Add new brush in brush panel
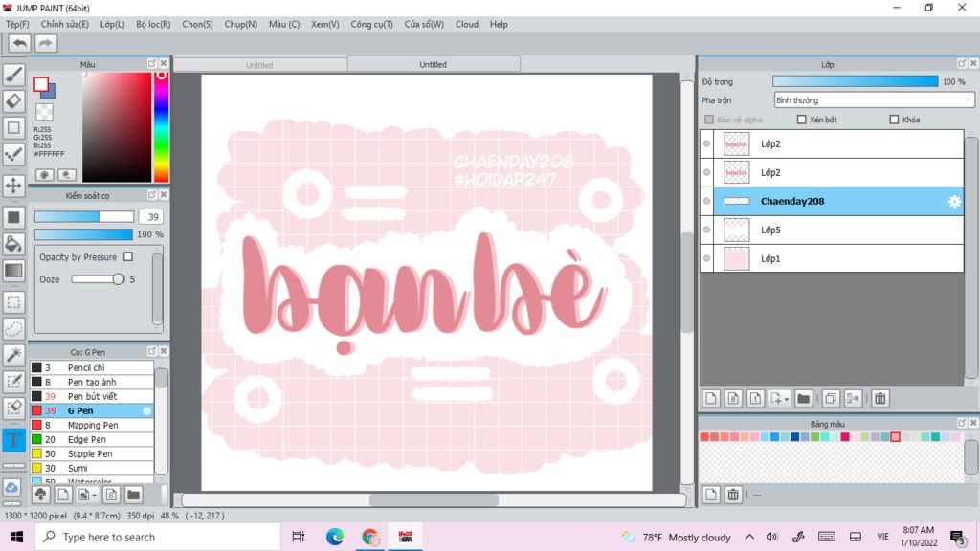This screenshot has height=551, width=980. [x=63, y=495]
